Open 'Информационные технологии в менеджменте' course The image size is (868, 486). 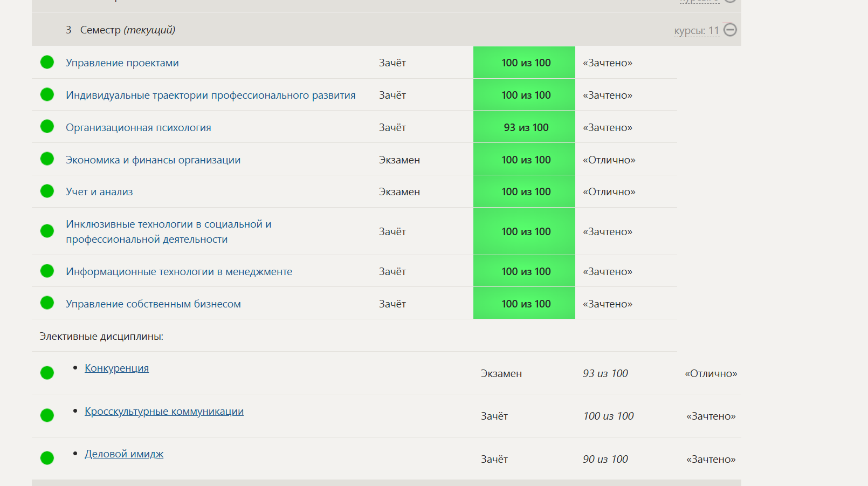(179, 272)
